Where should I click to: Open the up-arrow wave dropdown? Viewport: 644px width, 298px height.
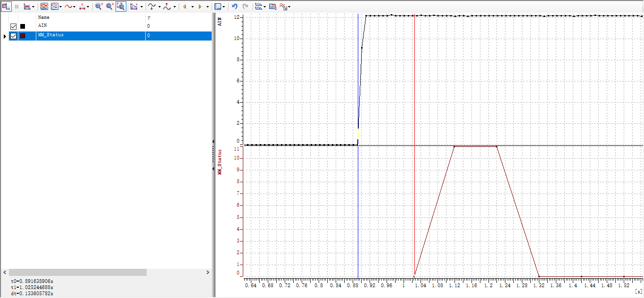point(174,7)
